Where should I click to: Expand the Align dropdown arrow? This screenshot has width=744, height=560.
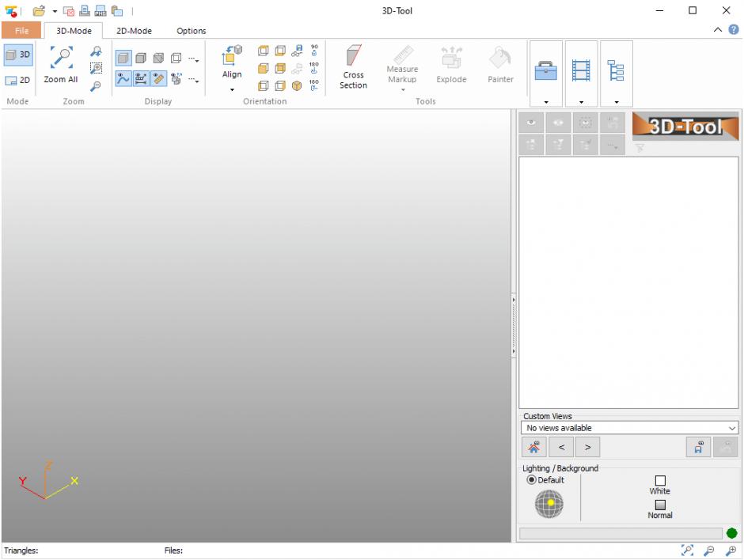click(232, 89)
